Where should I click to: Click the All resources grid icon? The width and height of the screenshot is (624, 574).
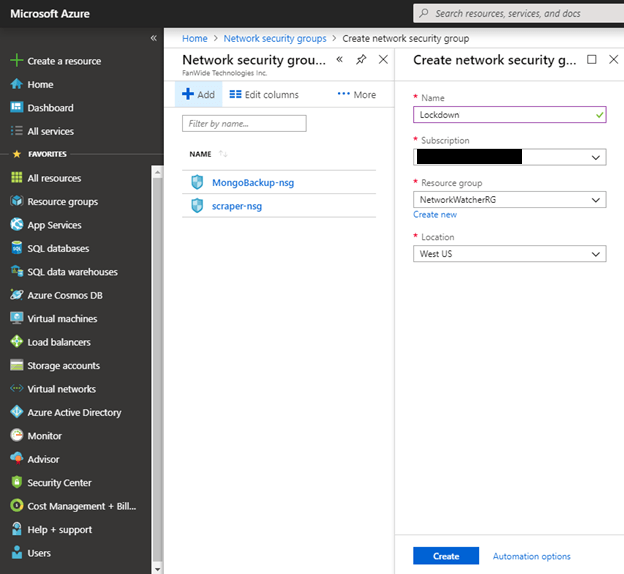coord(17,178)
